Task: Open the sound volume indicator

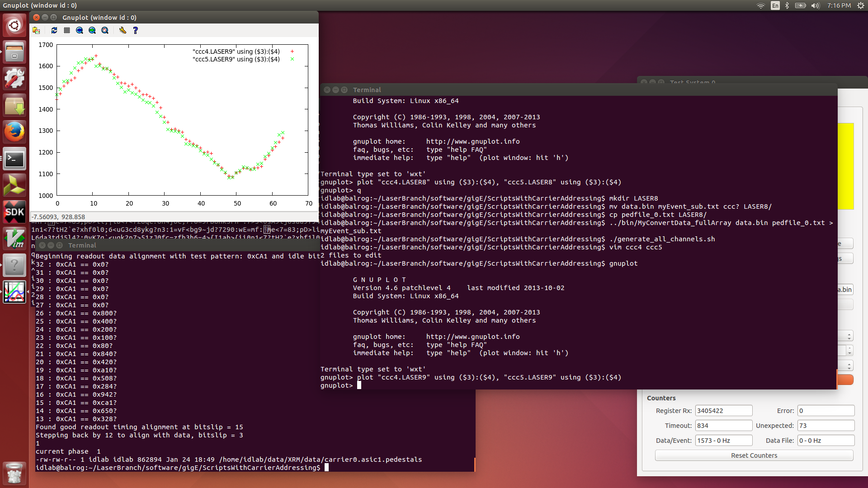Action: click(x=815, y=5)
